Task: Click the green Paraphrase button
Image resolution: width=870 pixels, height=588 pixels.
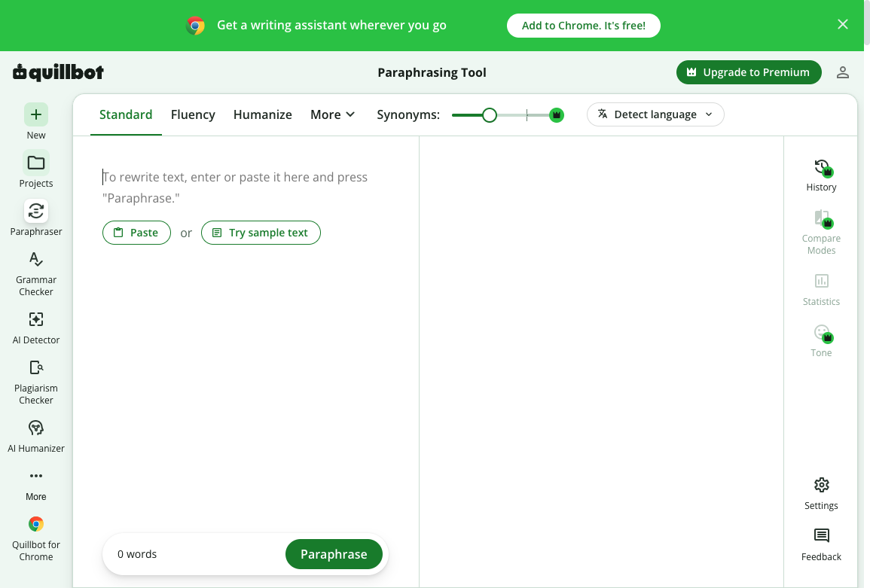Action: 334,554
